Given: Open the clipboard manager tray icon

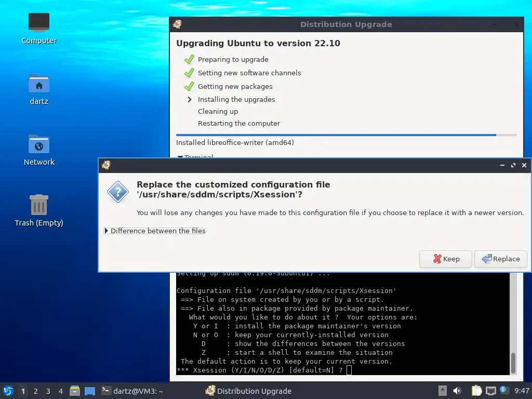Looking at the screenshot, I should pos(476,391).
